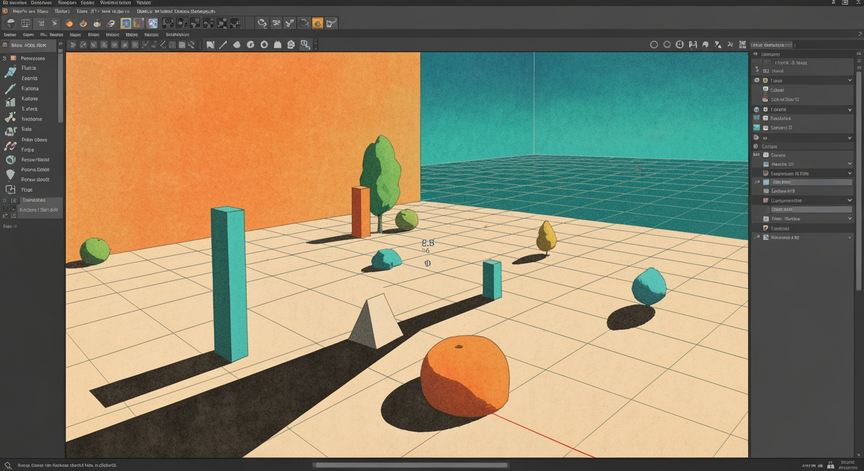Click the globe icon in left sidebar
Image resolution: width=864 pixels, height=471 pixels.
(x=10, y=160)
